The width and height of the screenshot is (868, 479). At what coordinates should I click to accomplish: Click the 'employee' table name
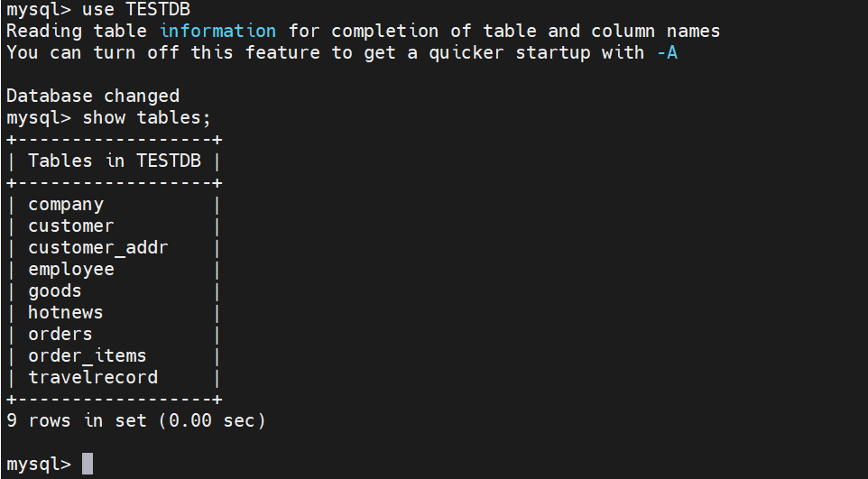[x=71, y=270]
